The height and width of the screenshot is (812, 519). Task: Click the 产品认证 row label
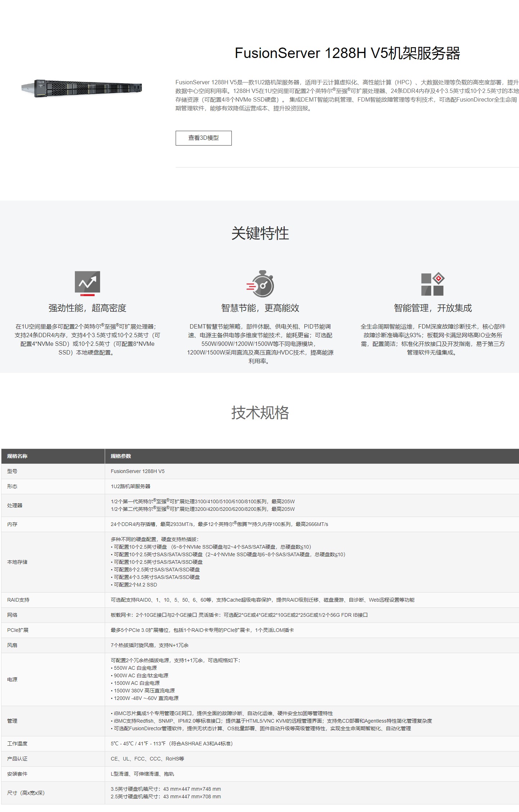[x=17, y=759]
